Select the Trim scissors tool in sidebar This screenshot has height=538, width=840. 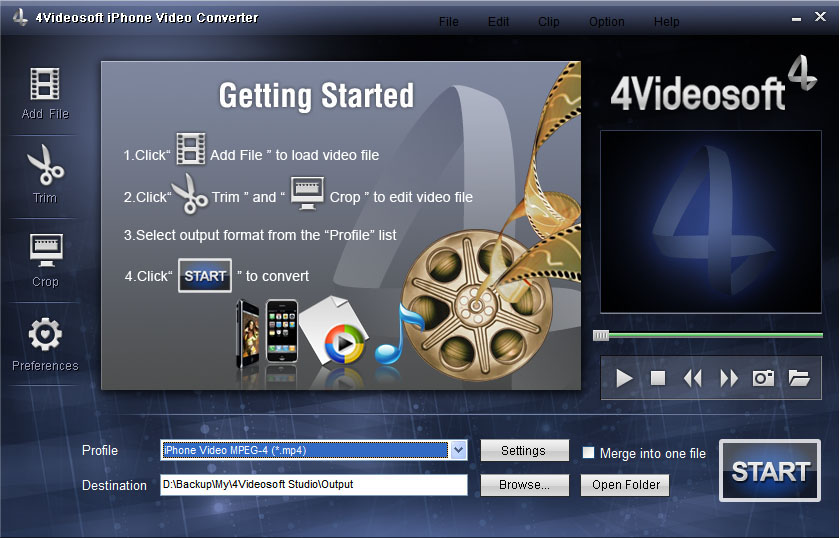tap(46, 165)
